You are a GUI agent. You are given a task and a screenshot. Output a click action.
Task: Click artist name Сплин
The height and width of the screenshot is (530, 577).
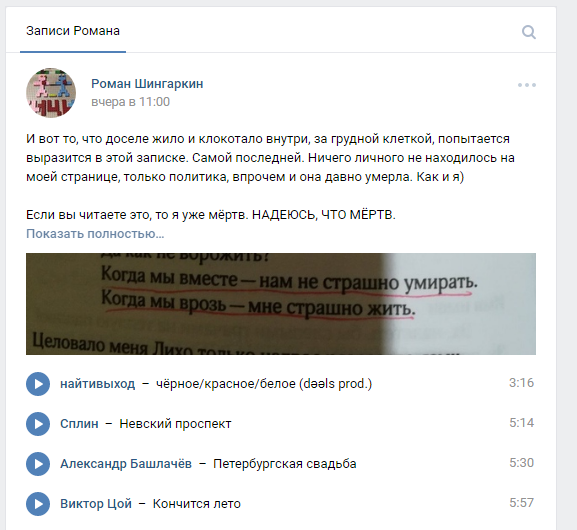point(79,424)
